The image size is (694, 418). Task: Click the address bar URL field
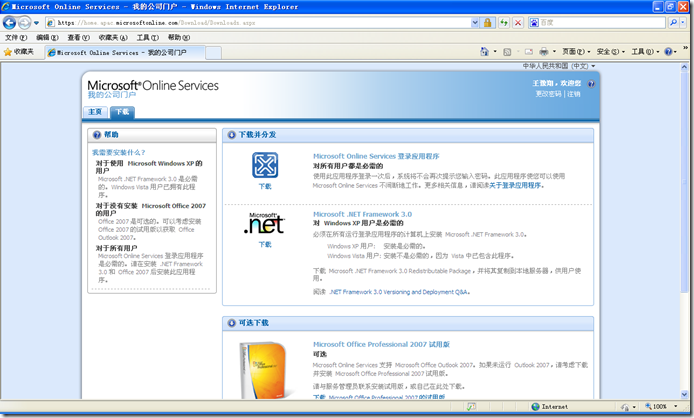[258, 22]
